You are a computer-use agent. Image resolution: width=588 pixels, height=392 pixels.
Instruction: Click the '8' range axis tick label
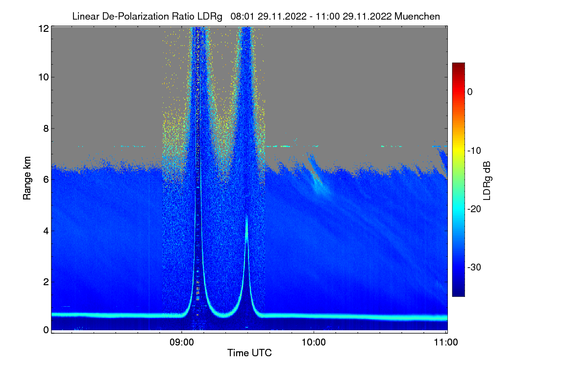point(46,129)
